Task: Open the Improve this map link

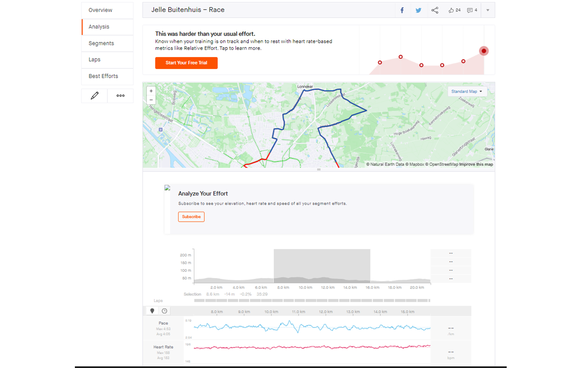Action: 476,164
